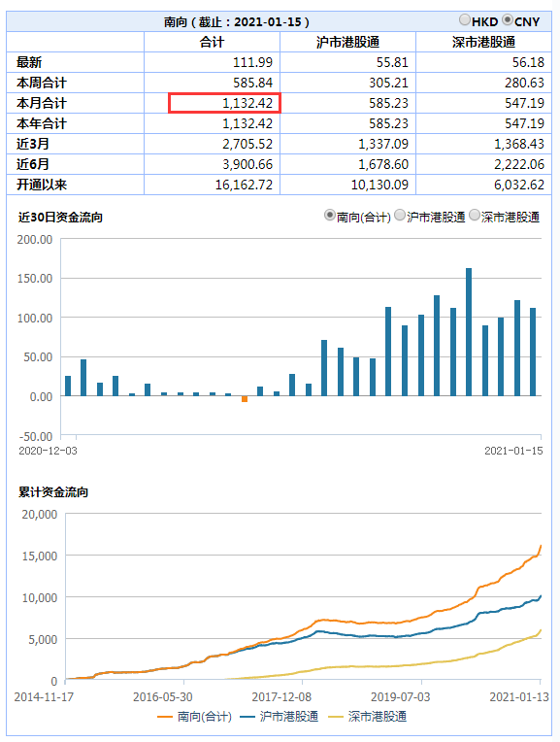
Task: Click the 沪市港股通 column header
Action: tap(347, 42)
